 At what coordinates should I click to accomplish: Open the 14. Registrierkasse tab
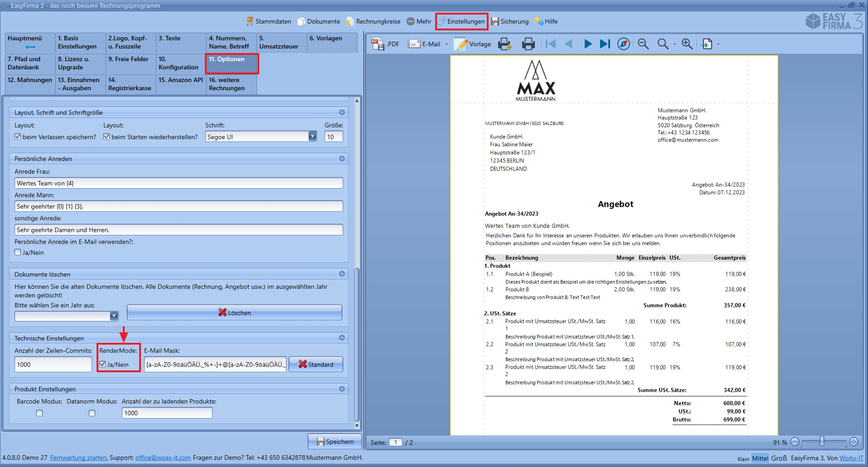click(x=131, y=84)
